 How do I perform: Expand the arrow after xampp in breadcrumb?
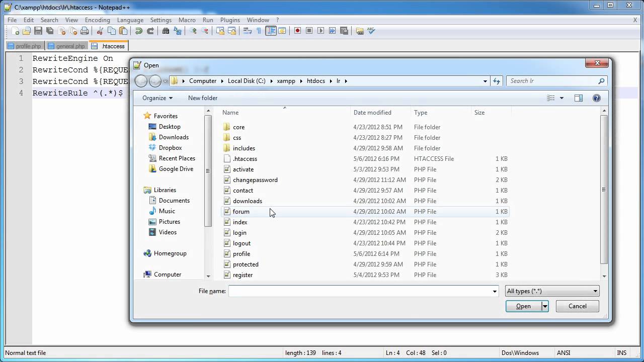301,81
